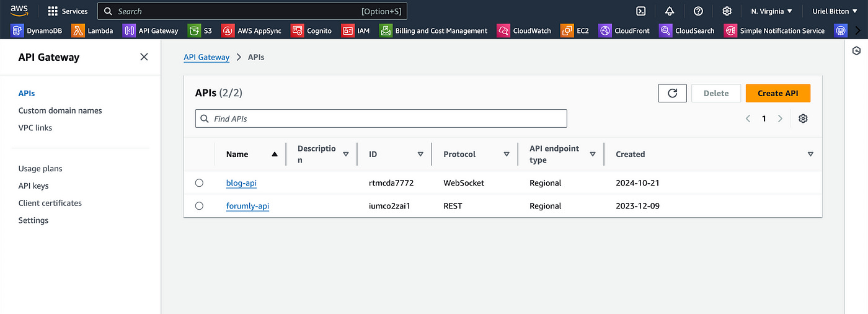Open the notifications bell

coord(670,11)
